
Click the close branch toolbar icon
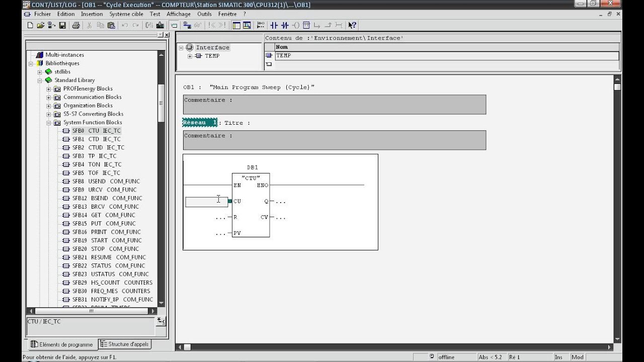(328, 25)
